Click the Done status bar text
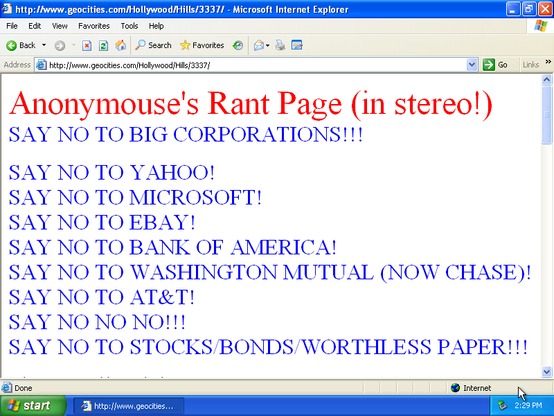Viewport: 554px width, 416px height. 23,388
